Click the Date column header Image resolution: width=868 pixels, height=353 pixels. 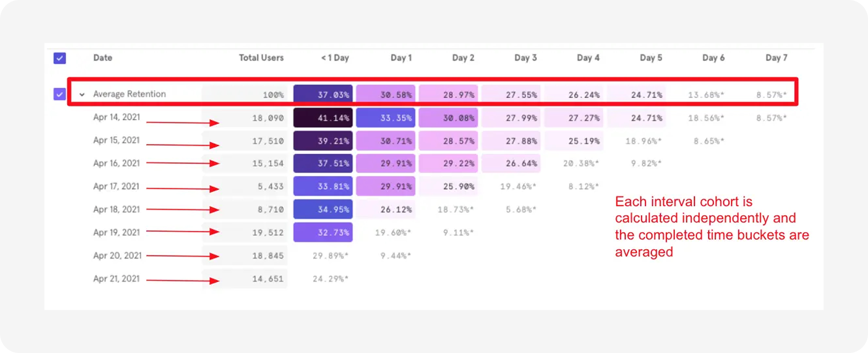pyautogui.click(x=103, y=58)
